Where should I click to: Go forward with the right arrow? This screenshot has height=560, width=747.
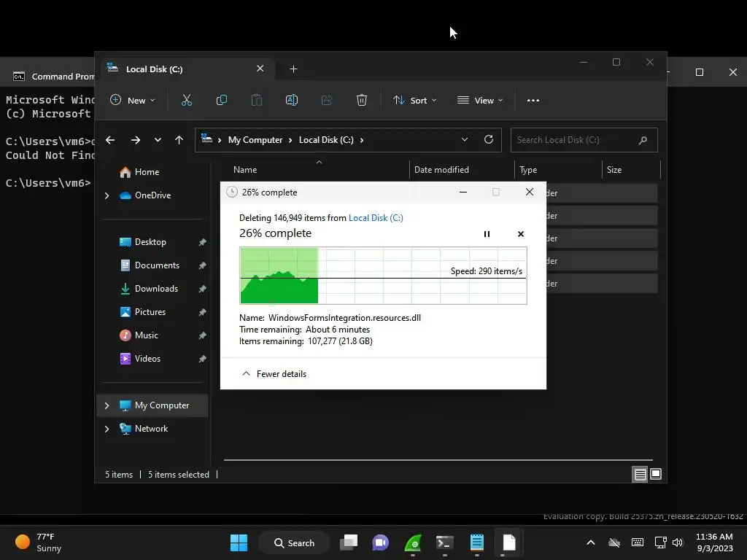point(136,140)
